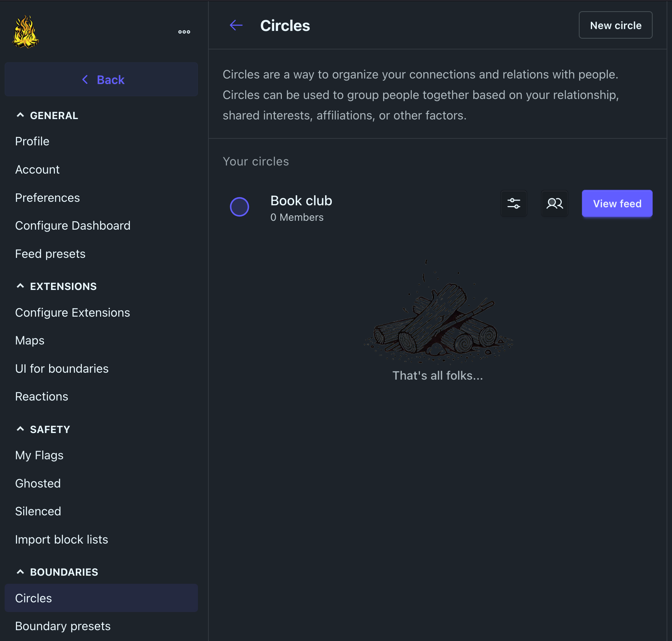This screenshot has height=641, width=672.
Task: Click View feed for Book club
Action: click(x=617, y=203)
